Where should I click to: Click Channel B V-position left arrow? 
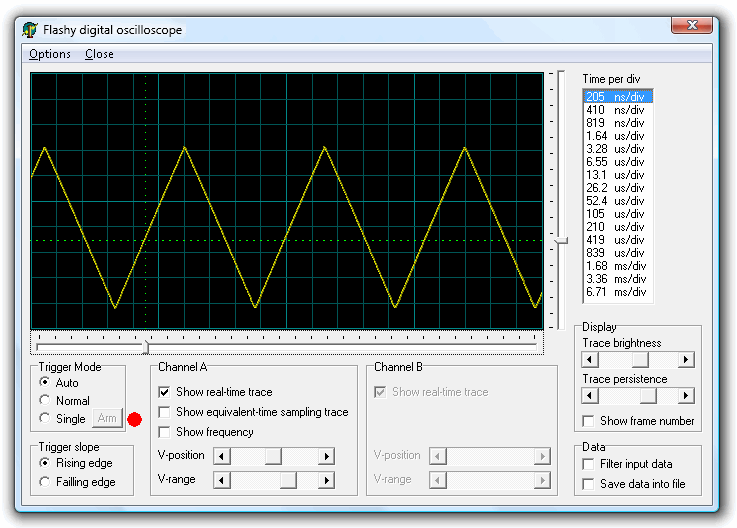coord(438,456)
